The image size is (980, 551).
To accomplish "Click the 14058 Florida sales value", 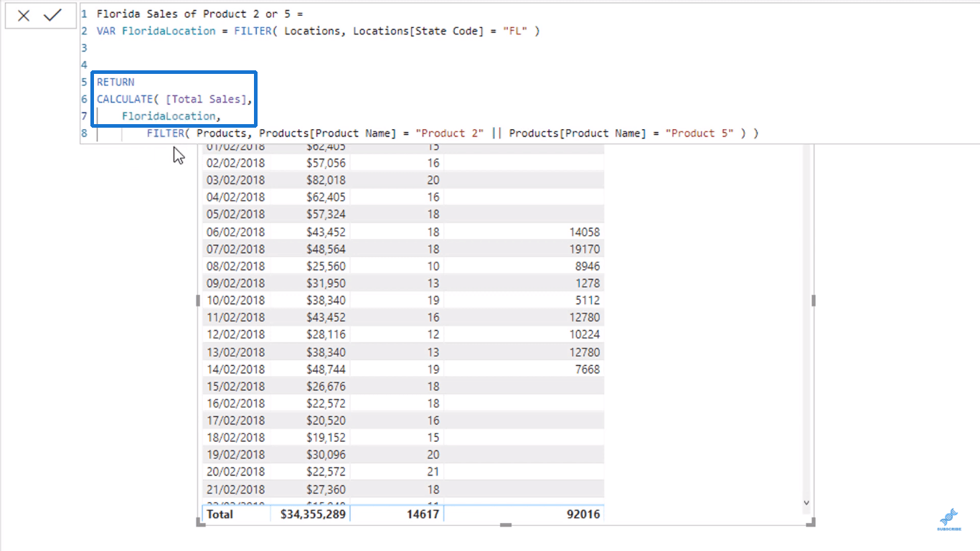I will [x=584, y=232].
